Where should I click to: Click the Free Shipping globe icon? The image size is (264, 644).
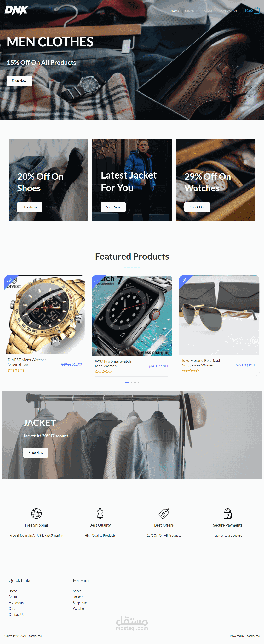coord(36,513)
